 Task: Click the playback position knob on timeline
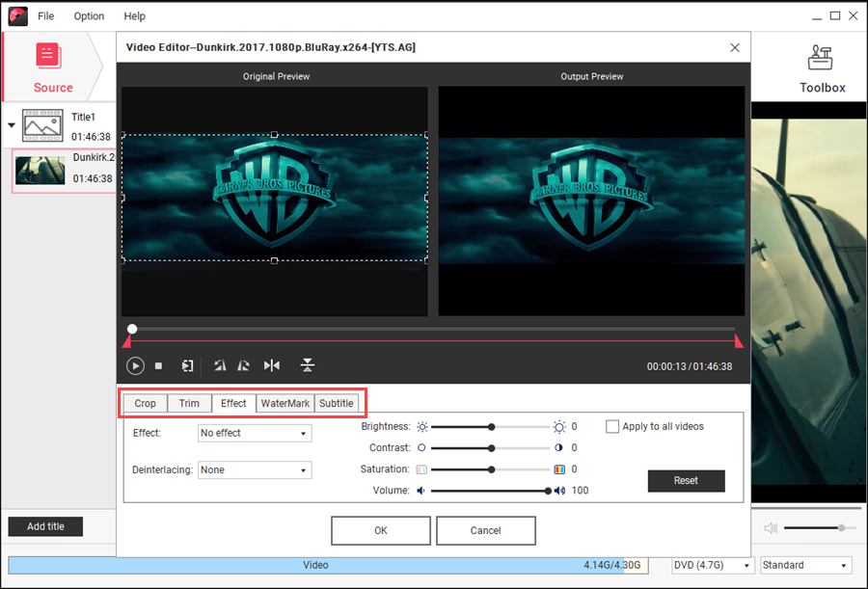132,329
